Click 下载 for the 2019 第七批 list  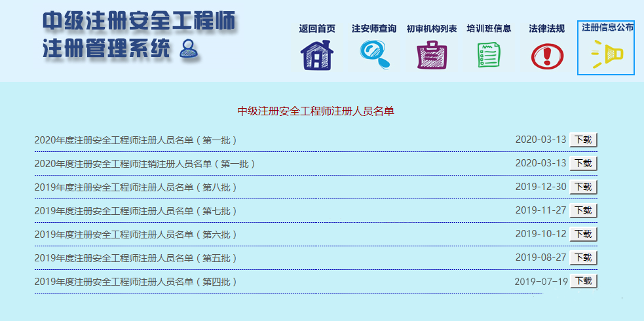583,210
